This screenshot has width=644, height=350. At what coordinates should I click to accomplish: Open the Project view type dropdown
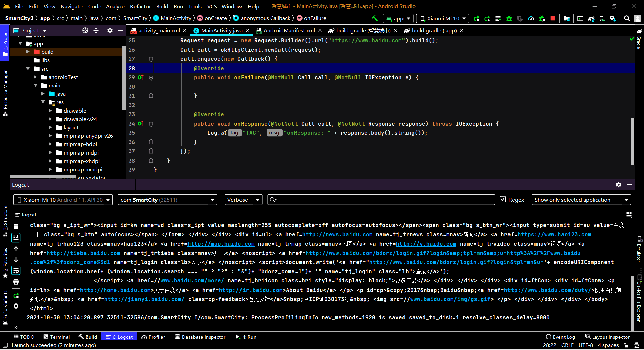point(30,30)
